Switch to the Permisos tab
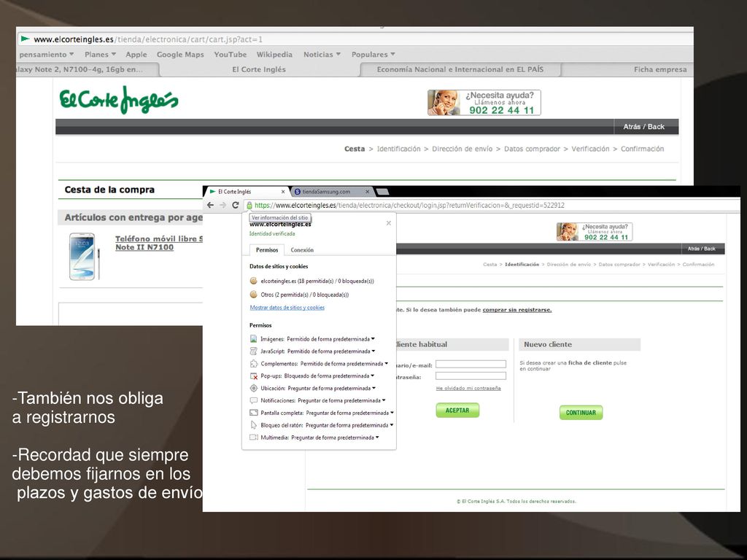Viewport: 747px width, 560px height. (267, 250)
